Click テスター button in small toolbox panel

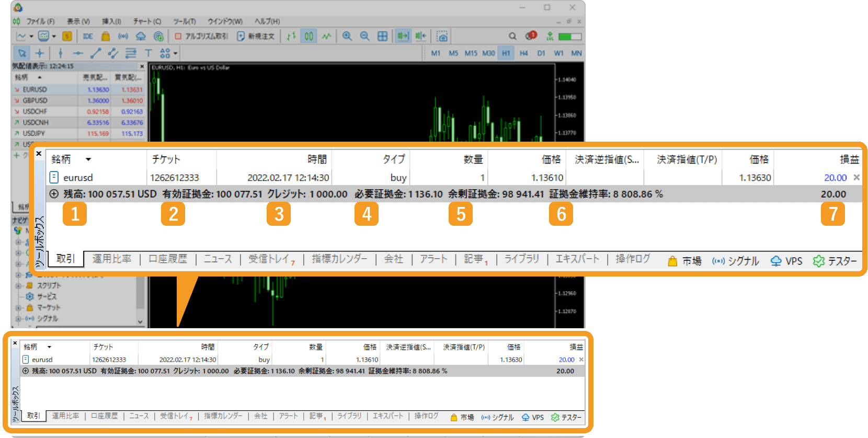tap(566, 417)
